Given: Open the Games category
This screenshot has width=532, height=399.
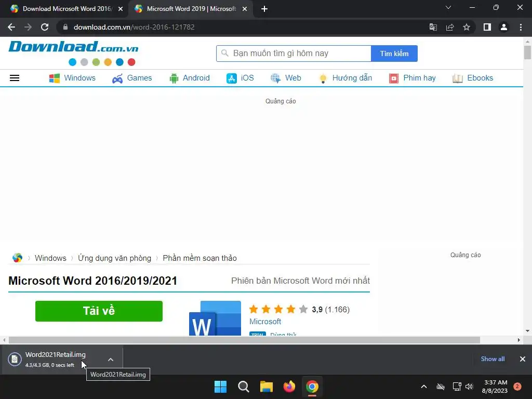Looking at the screenshot, I should point(132,78).
